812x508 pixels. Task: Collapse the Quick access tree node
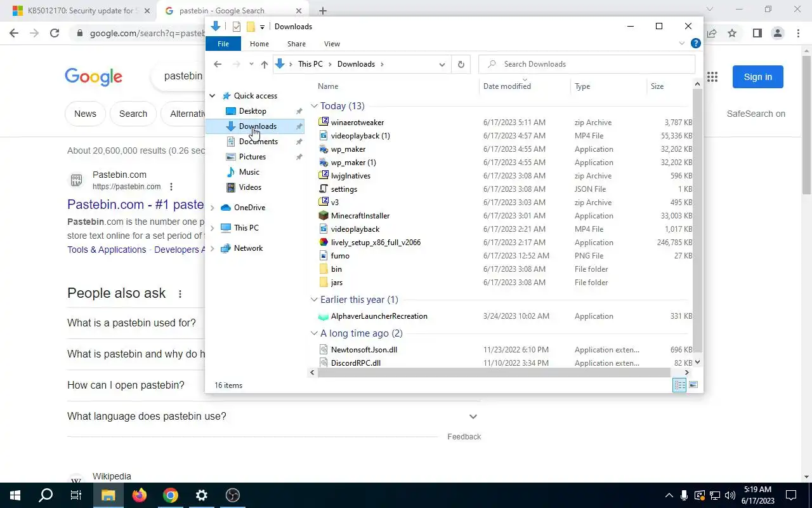pos(213,96)
